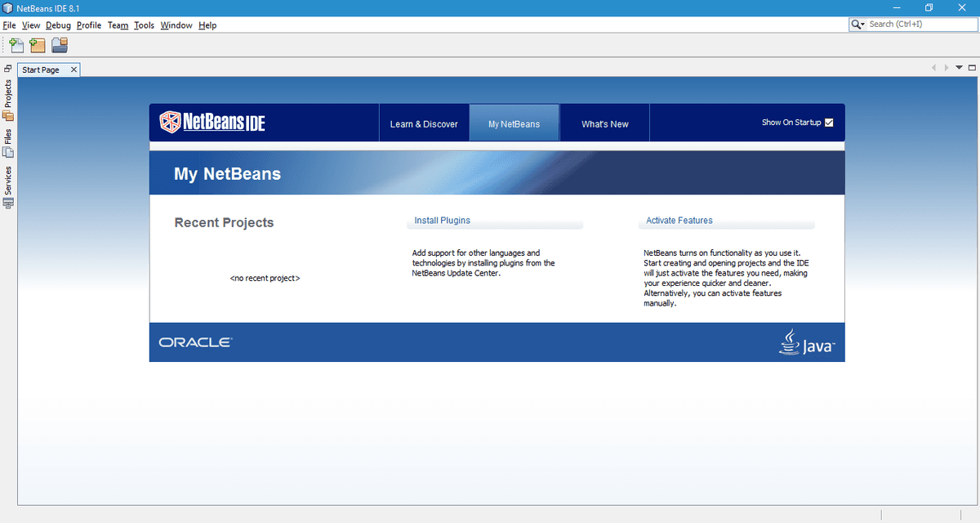Click the NetBeans icon in title bar
Image resolution: width=980 pixels, height=523 pixels.
(8, 7)
